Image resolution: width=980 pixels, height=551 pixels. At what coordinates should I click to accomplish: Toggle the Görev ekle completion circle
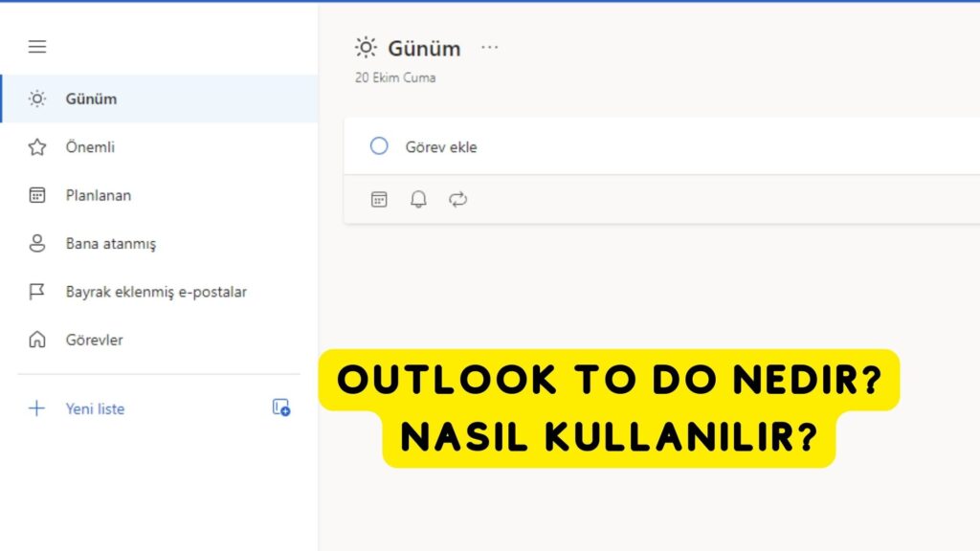tap(379, 145)
